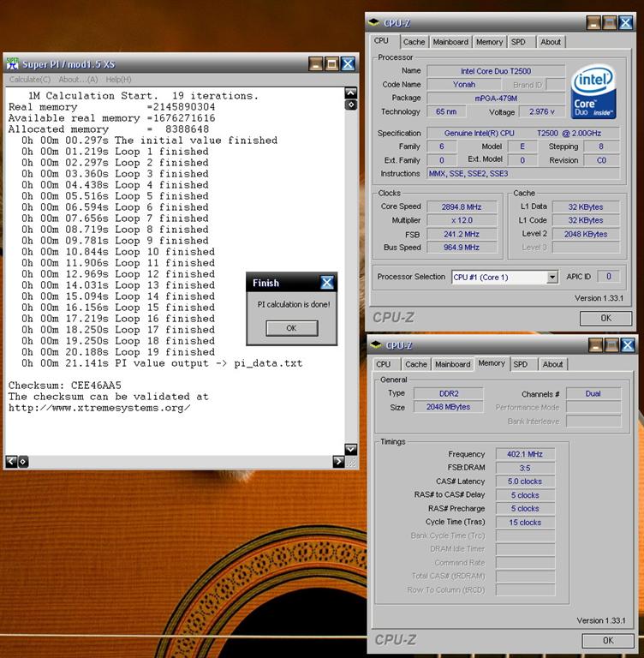Viewport: 644px width, 658px height.
Task: Click the Level 2 cache value '2048 KBytes'
Action: point(586,234)
